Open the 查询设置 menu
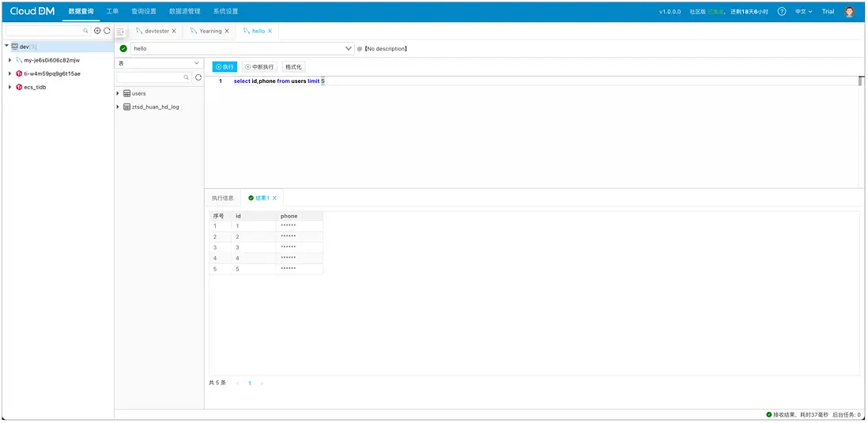The height and width of the screenshot is (423, 868). [x=143, y=11]
